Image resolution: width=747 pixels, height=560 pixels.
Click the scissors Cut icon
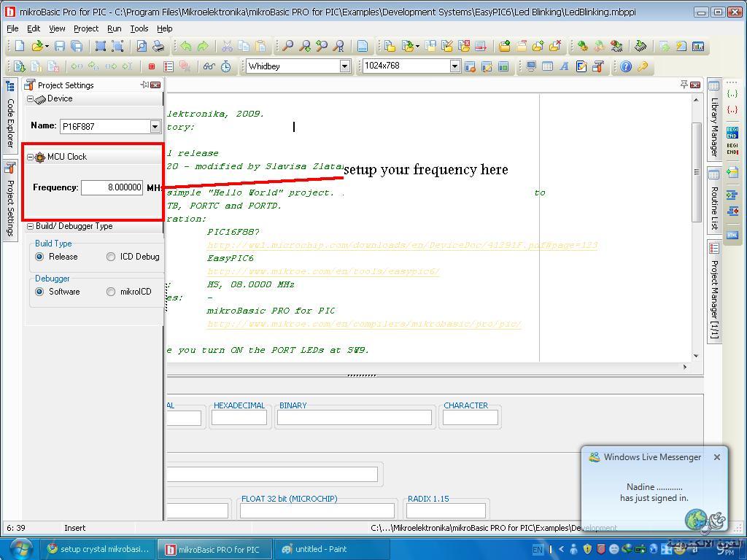tap(228, 46)
